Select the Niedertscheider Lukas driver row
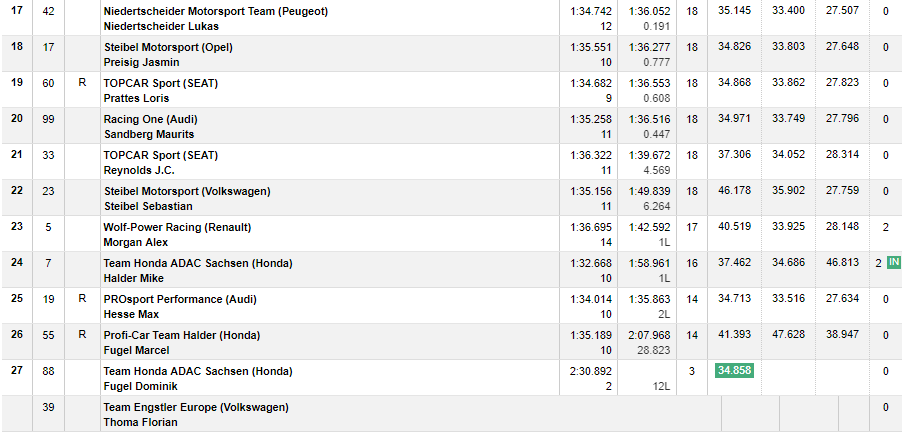The width and height of the screenshot is (909, 433). pos(454,19)
